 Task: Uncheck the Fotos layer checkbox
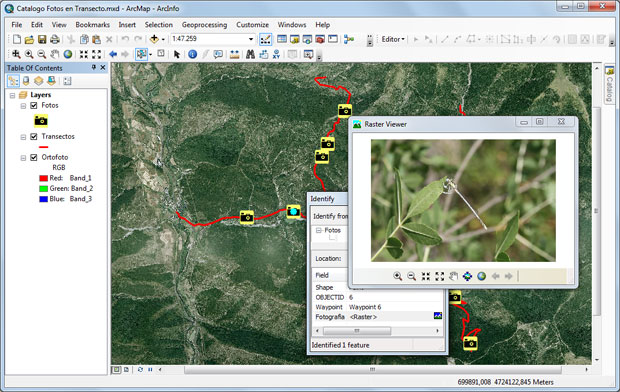[x=34, y=106]
